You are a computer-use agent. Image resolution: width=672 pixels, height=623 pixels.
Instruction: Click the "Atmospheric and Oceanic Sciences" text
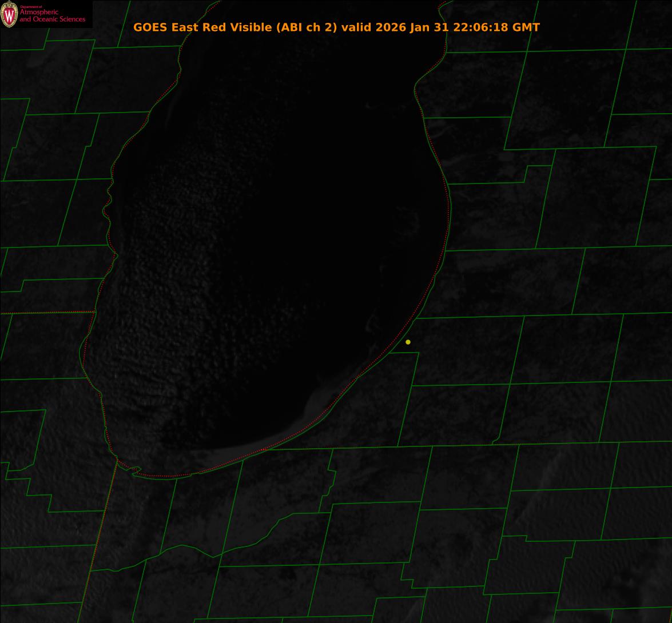(x=52, y=17)
